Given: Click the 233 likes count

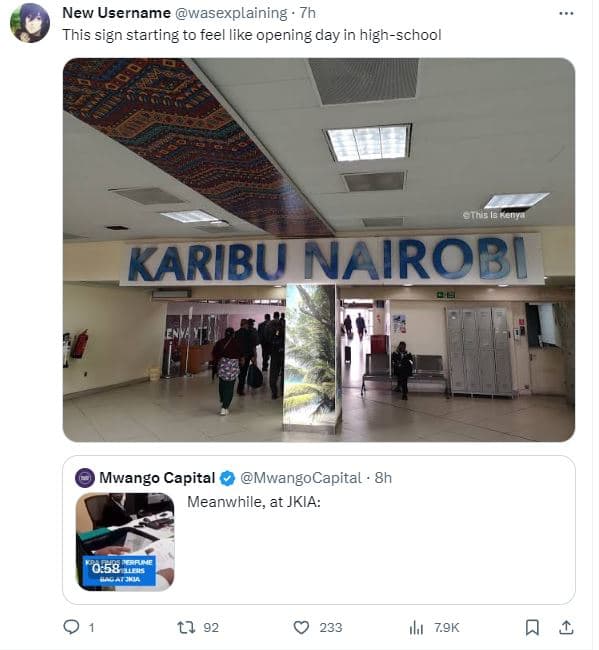Looking at the screenshot, I should 331,628.
